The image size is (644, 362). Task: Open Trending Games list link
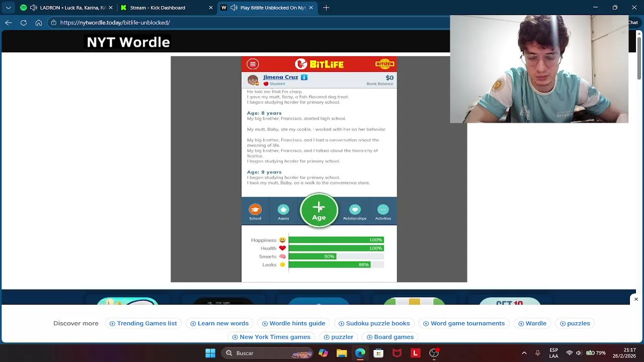click(x=143, y=323)
